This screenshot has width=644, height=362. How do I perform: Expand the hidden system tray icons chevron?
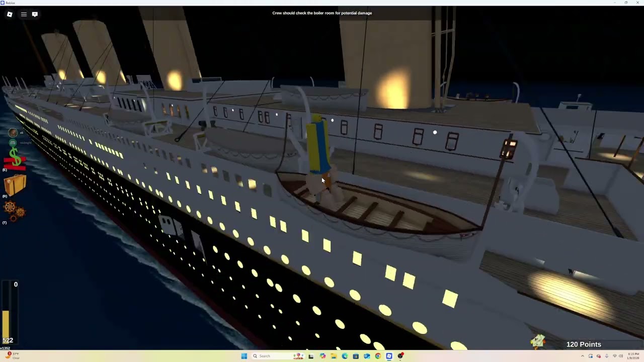583,356
